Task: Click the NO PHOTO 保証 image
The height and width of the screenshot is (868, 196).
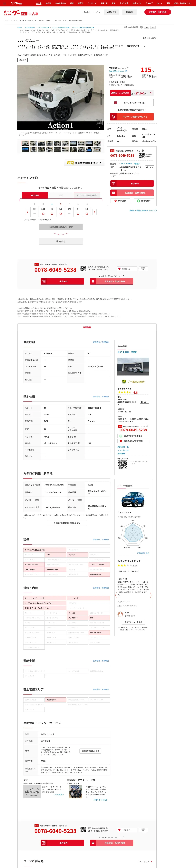Action: click(x=32, y=792)
